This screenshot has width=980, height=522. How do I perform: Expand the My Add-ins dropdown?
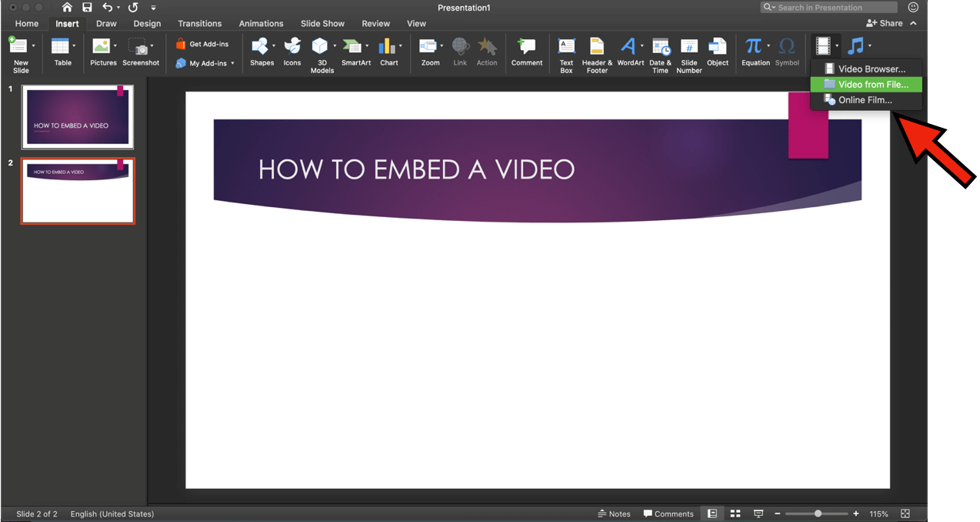[232, 63]
